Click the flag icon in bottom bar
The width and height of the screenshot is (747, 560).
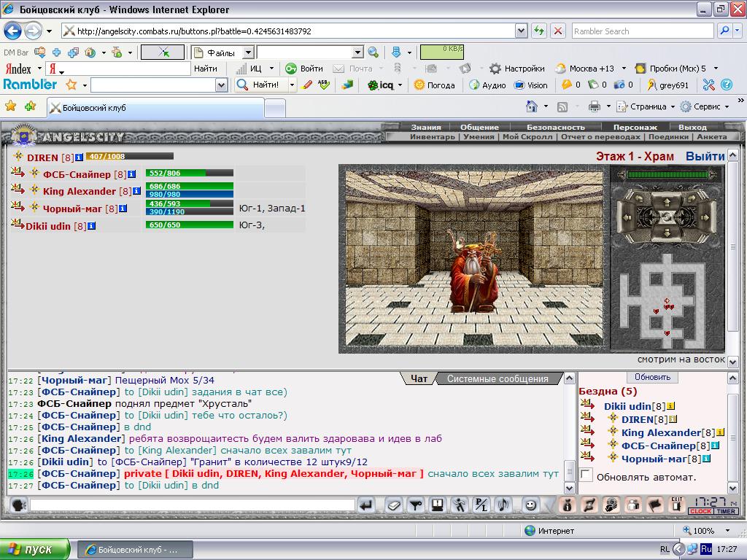[x=655, y=505]
